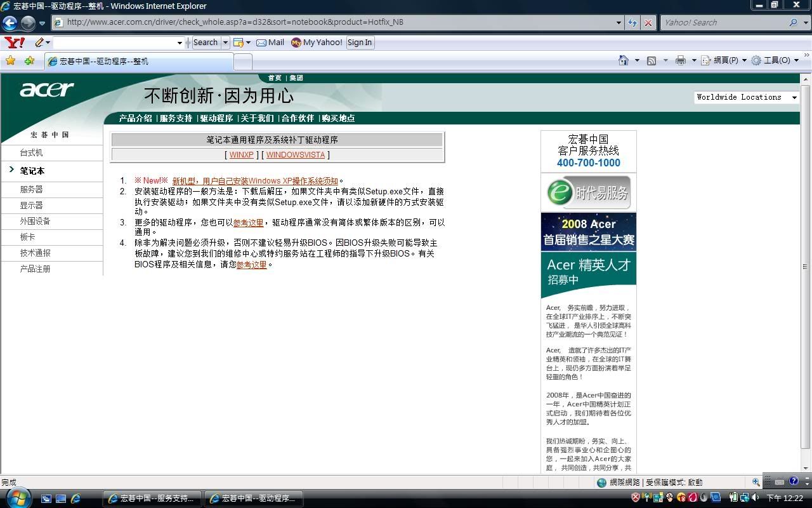Select 台式机 in left sidebar

[31, 153]
